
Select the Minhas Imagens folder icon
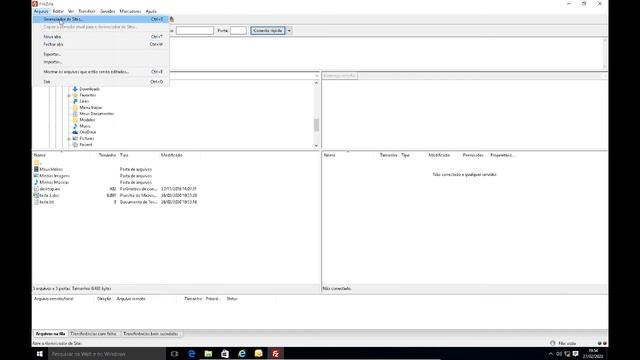pos(36,176)
